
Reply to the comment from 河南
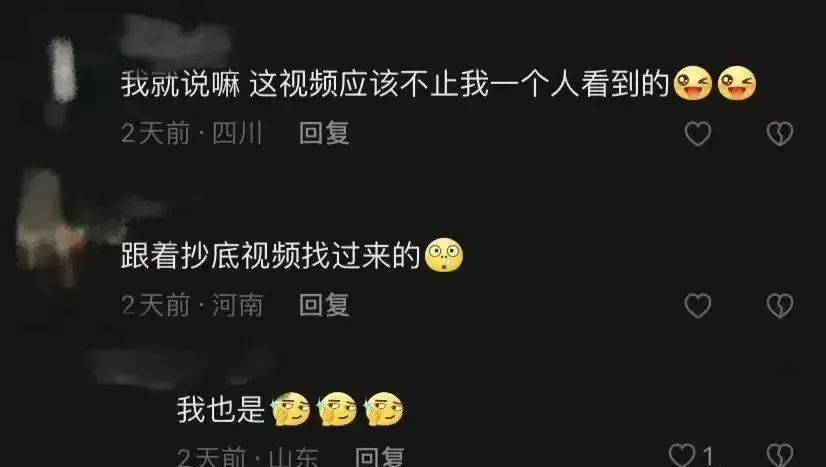point(324,305)
